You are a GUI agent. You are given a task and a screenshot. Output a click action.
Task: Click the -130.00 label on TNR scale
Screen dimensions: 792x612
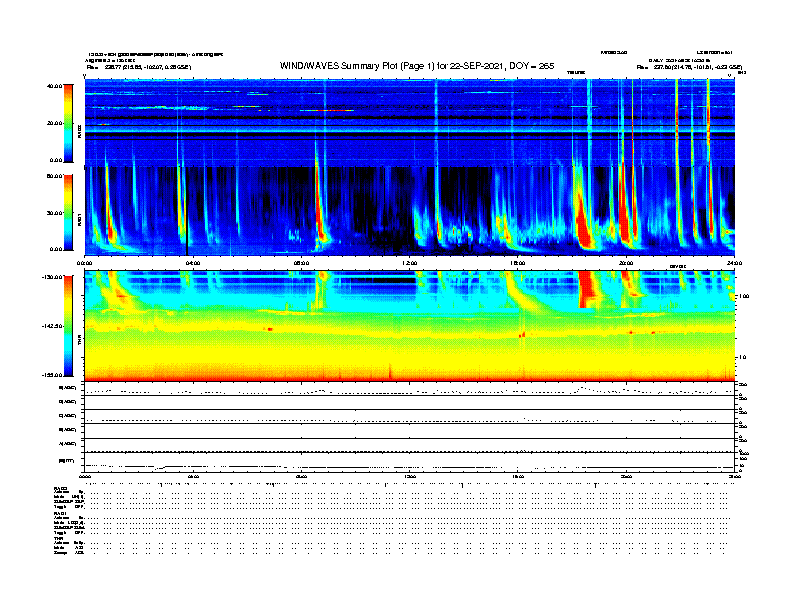click(x=53, y=277)
